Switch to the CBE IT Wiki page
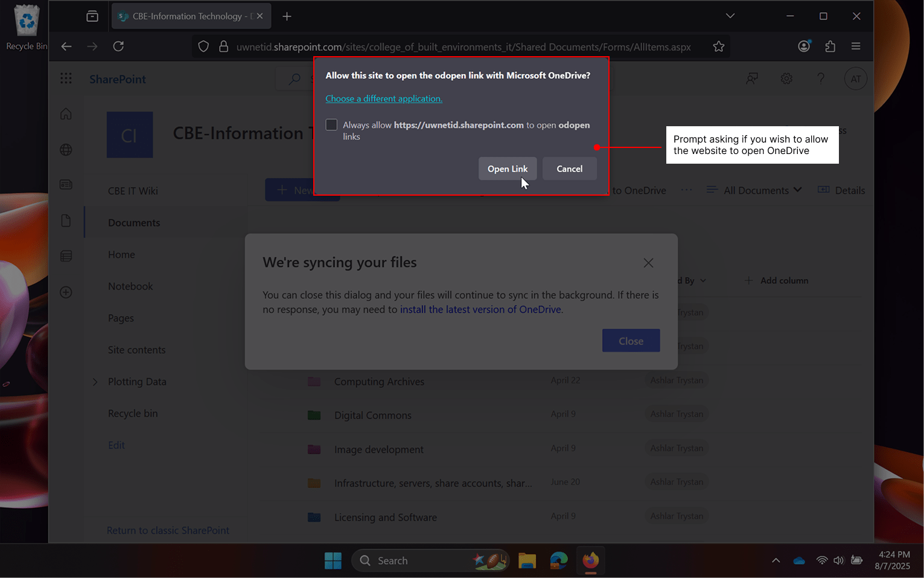 (x=133, y=191)
